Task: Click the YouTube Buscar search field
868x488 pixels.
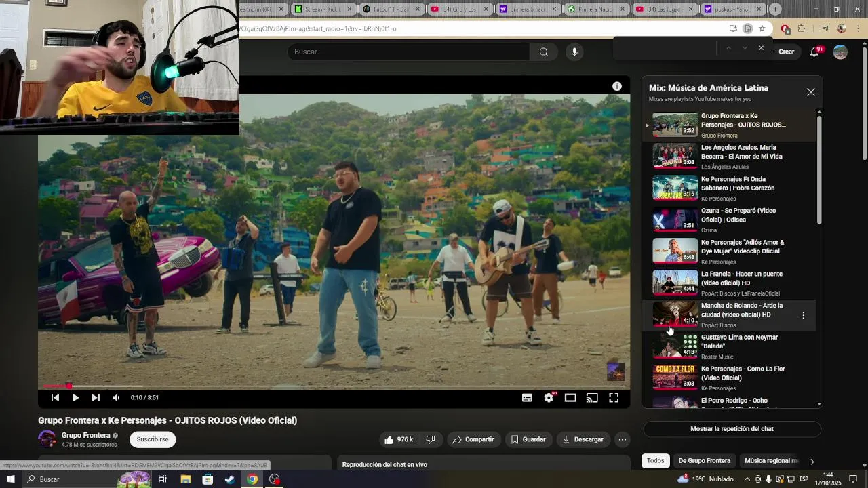Action: [409, 52]
